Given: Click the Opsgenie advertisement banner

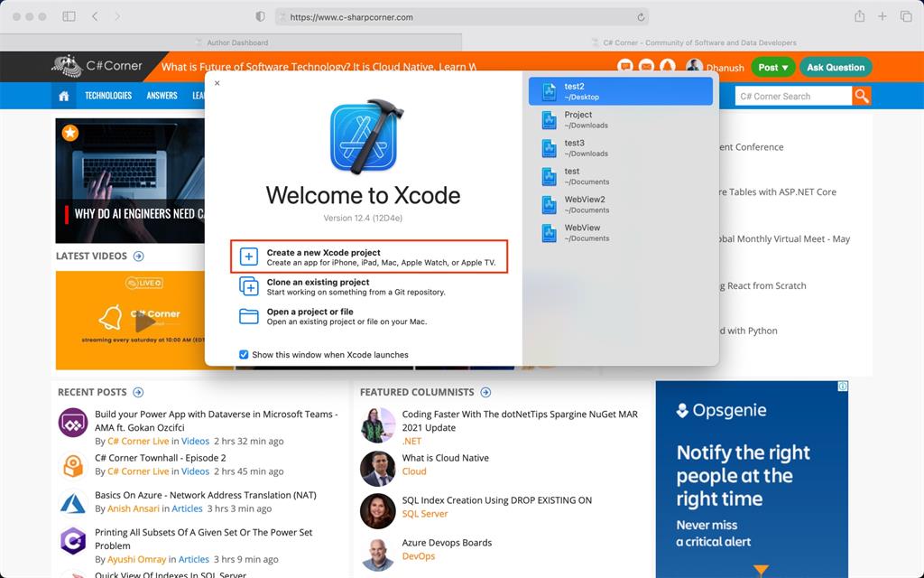Looking at the screenshot, I should point(752,479).
